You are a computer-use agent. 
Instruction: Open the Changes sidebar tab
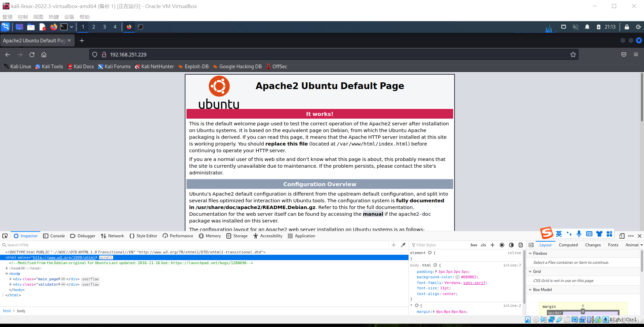[x=593, y=245]
